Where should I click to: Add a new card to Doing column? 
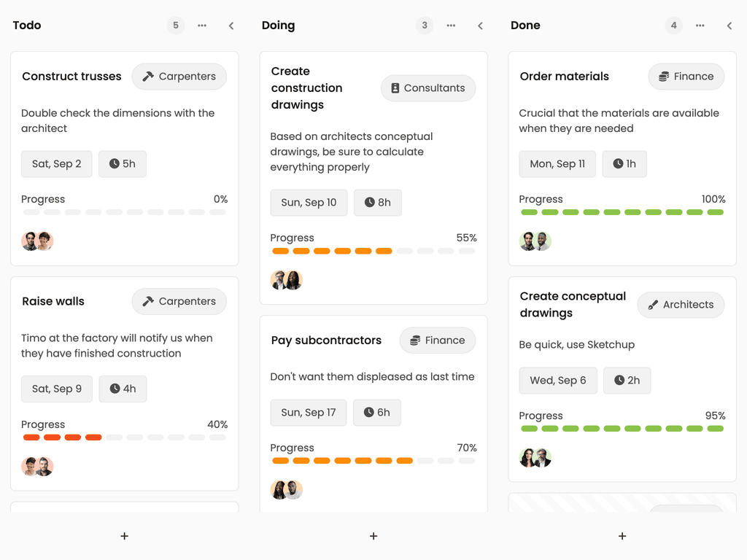pyautogui.click(x=373, y=536)
